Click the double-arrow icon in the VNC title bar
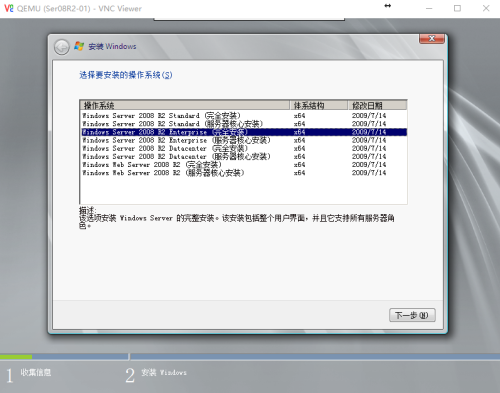 coord(387,6)
